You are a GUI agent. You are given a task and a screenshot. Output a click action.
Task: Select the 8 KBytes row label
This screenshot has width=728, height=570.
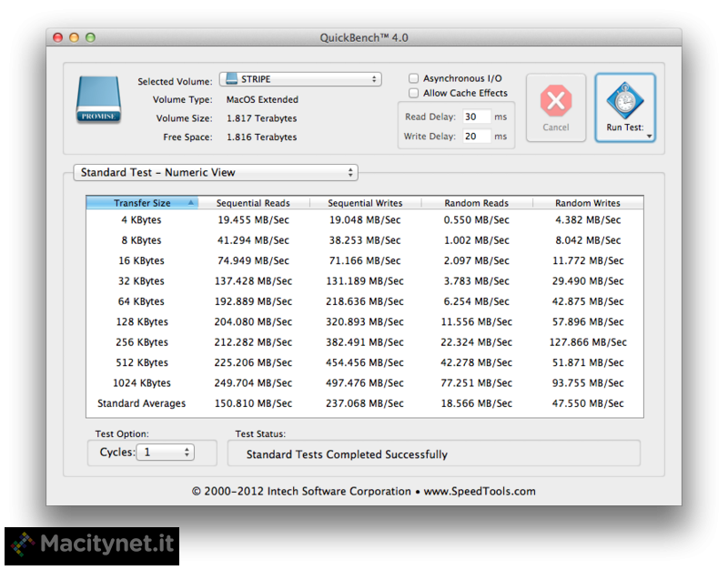(142, 240)
